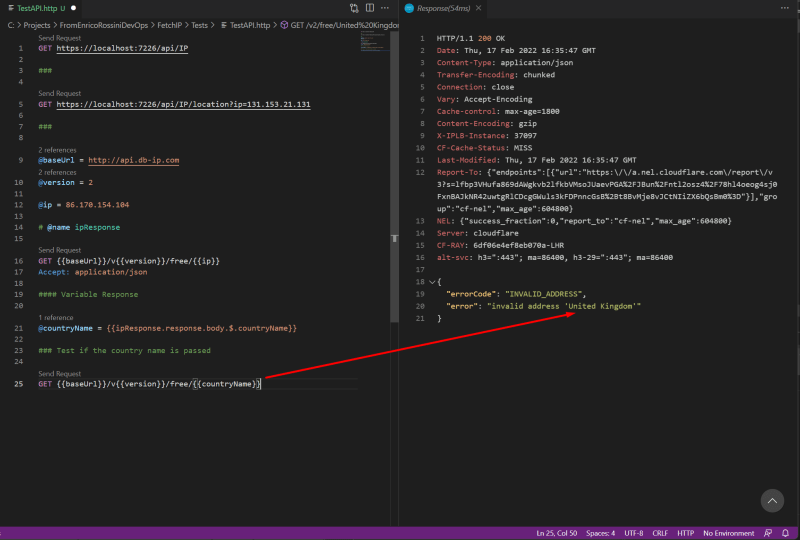800x540 pixels.
Task: Open notifications bell in status bar
Action: [x=785, y=533]
